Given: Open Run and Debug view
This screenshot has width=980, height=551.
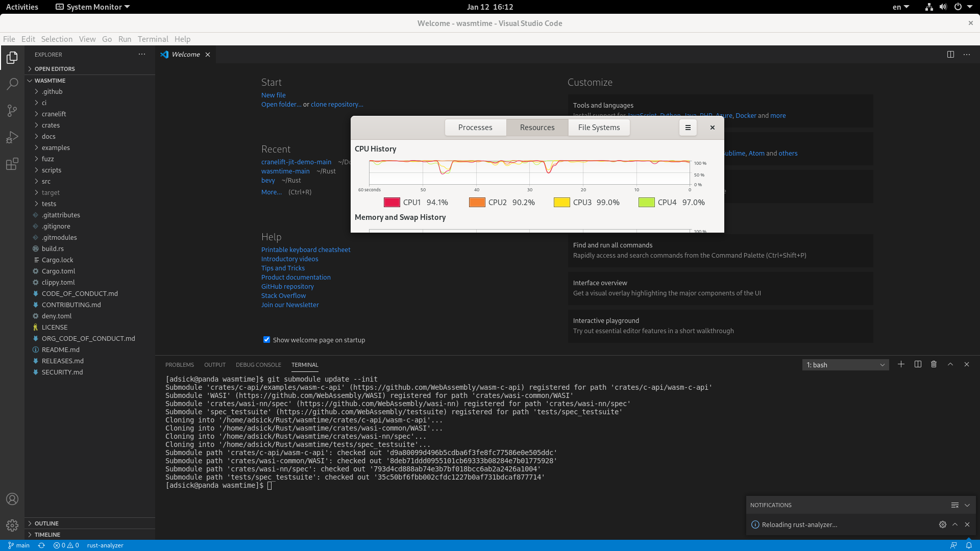Looking at the screenshot, I should point(12,137).
